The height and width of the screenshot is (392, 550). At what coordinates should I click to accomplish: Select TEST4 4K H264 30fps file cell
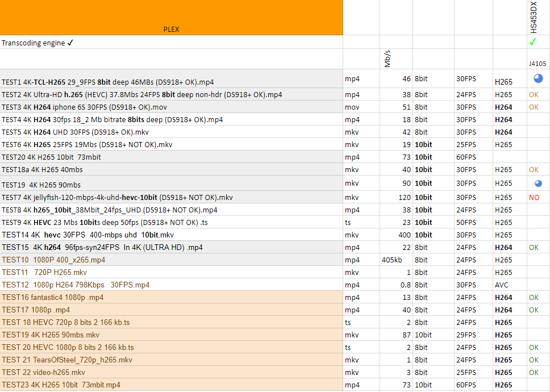pyautogui.click(x=171, y=119)
